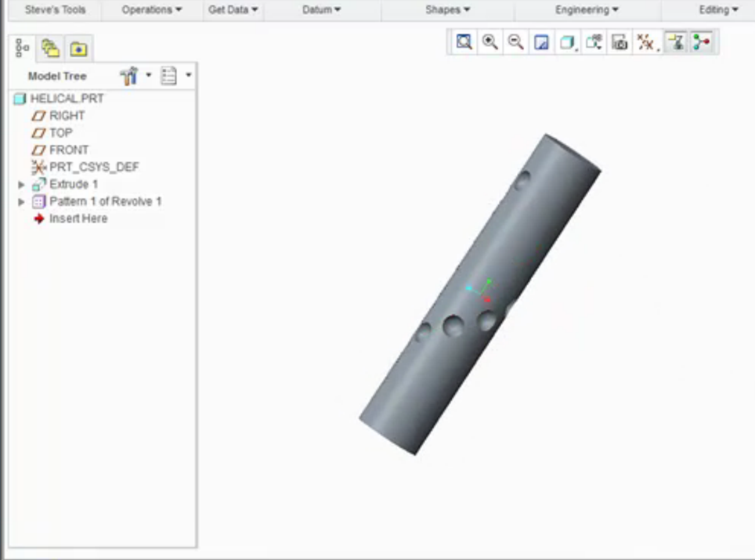Select PRT_CSYS_DEF coordinate system
The image size is (755, 560).
pos(94,167)
